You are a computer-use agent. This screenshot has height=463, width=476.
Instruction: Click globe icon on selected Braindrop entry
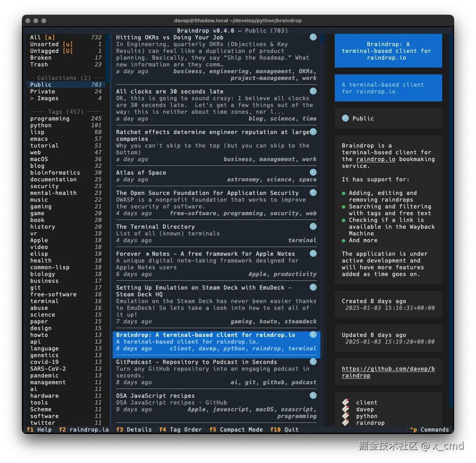313,335
